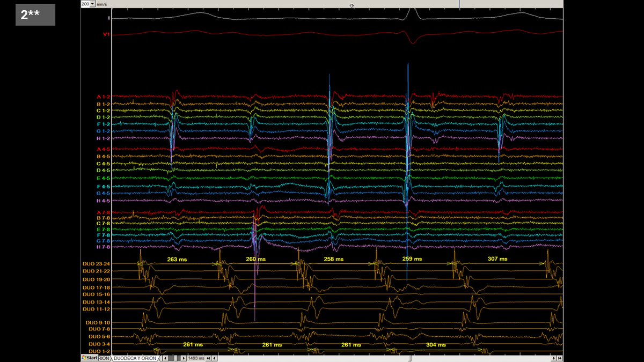Click the small scroll-left arrow beside the tabs
Screen dimensions: 644x362
point(165,358)
